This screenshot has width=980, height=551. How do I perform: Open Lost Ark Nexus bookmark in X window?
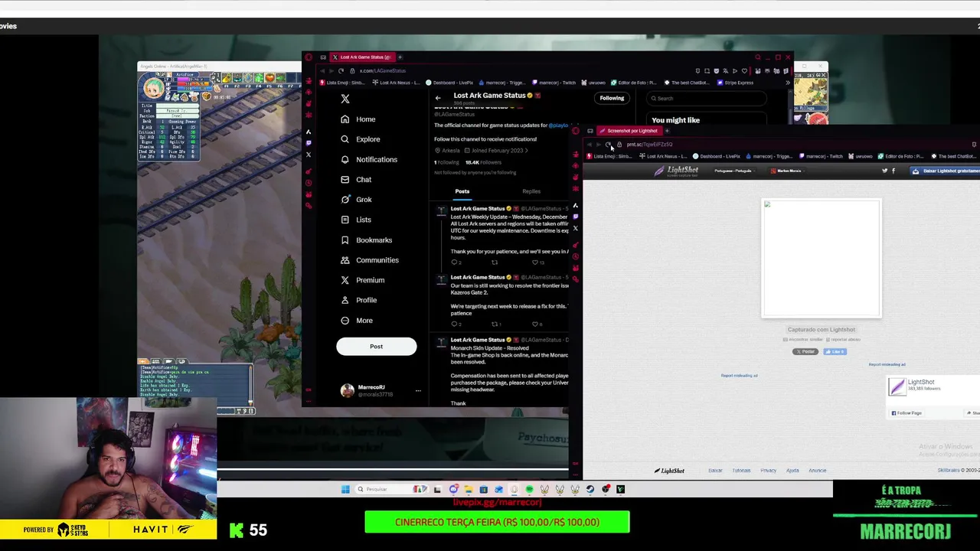coord(397,83)
